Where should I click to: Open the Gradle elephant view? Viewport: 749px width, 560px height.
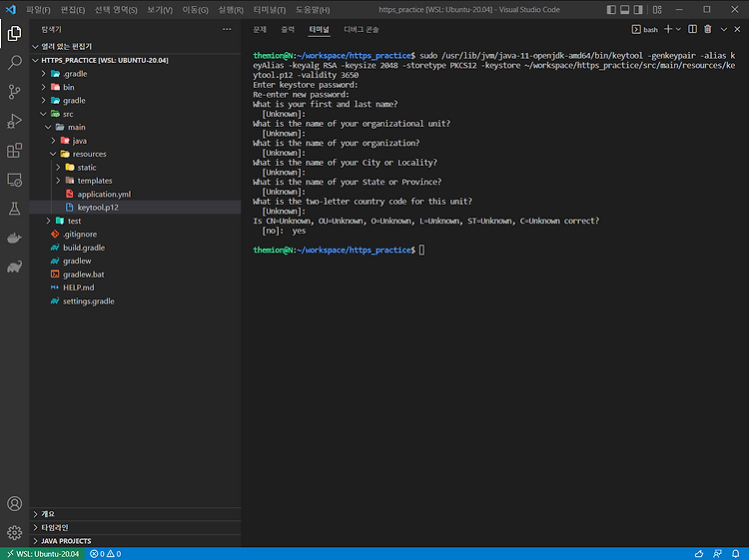click(14, 267)
